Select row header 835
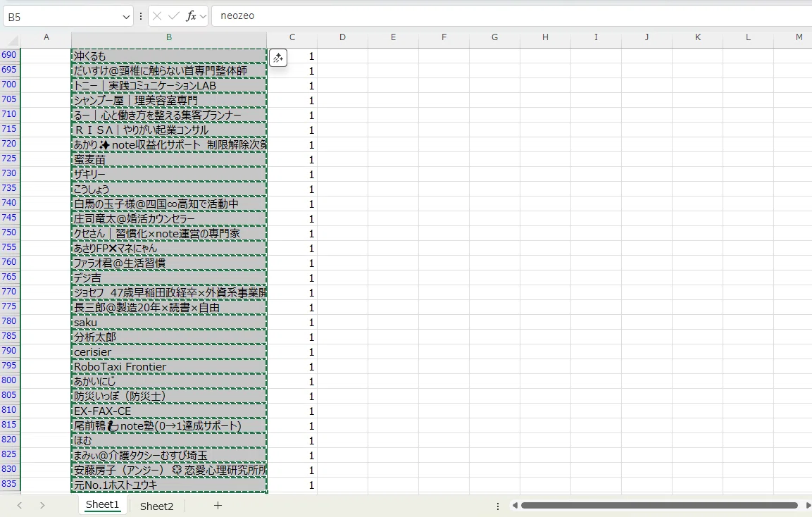The image size is (812, 517). [9, 485]
